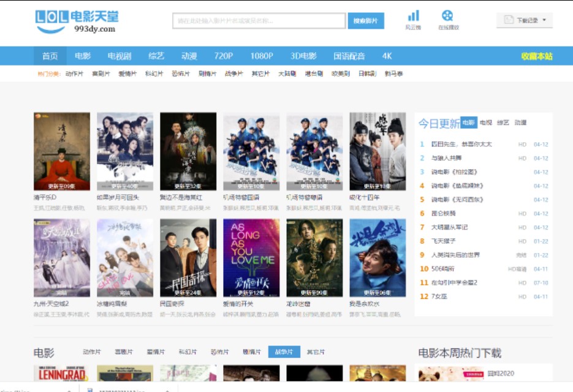
Task: Switch to the 动漫 tab in 今日更新
Action: tap(520, 123)
